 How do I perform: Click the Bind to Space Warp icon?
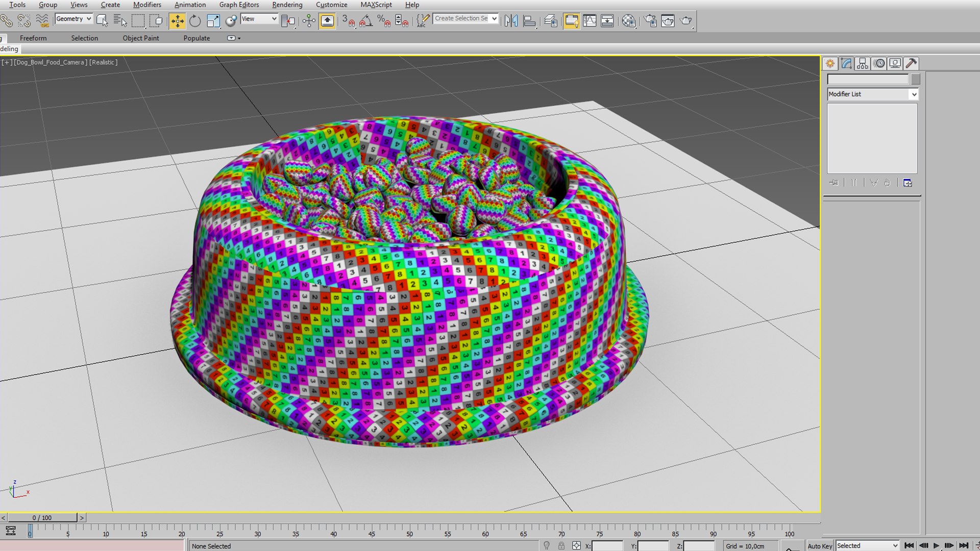pyautogui.click(x=42, y=21)
